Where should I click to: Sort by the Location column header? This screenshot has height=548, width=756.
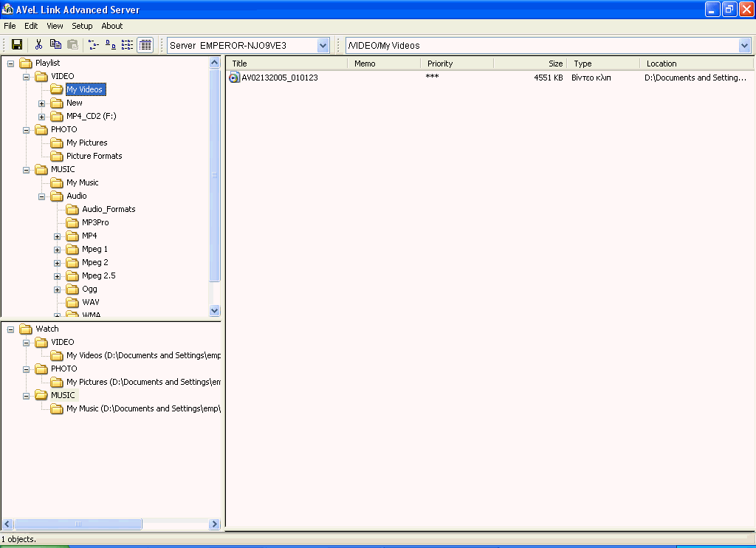[697, 64]
